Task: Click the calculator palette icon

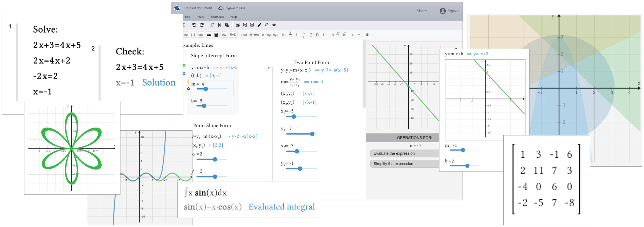Action: 216,35
